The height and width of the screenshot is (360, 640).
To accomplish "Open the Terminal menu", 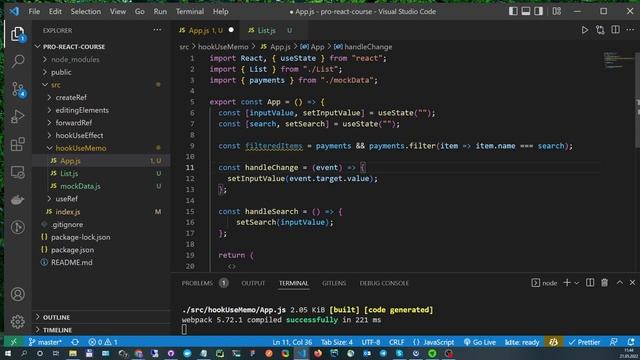I will (x=190, y=11).
